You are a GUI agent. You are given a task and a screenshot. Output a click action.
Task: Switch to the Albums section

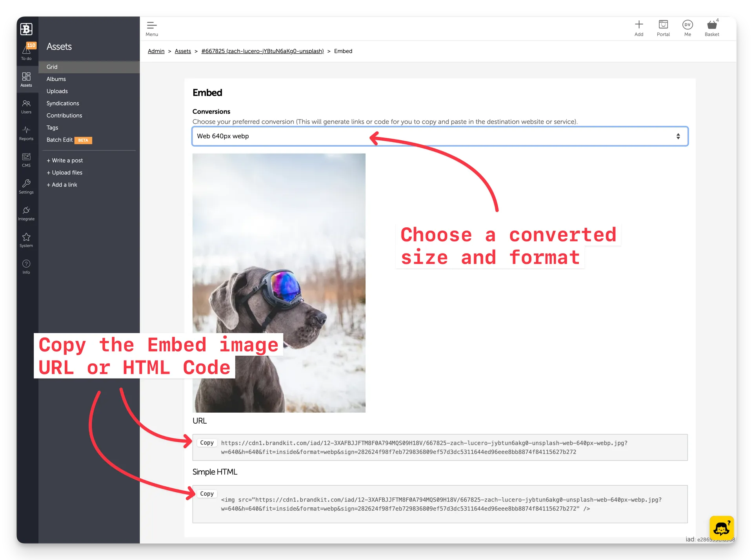[x=56, y=79]
